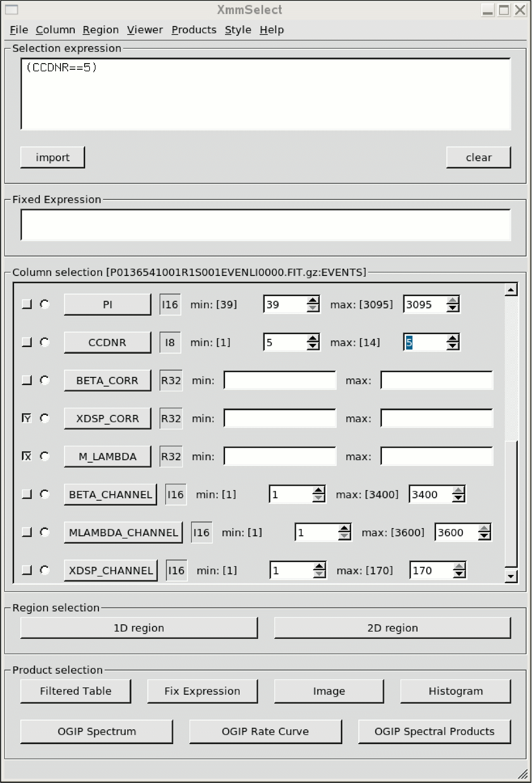Increase the XDSP_CHANNEL minimum spinner
Image resolution: width=532 pixels, height=783 pixels.
coord(319,566)
